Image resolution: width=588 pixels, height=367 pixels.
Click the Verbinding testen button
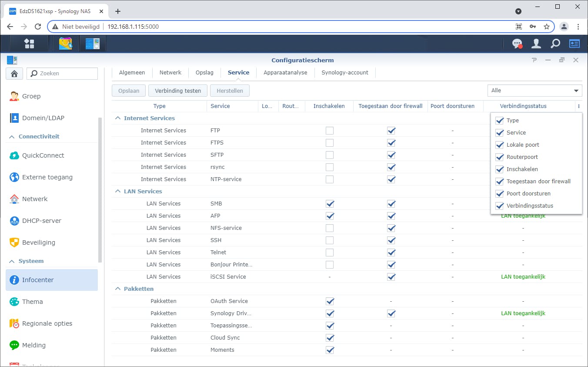(178, 91)
